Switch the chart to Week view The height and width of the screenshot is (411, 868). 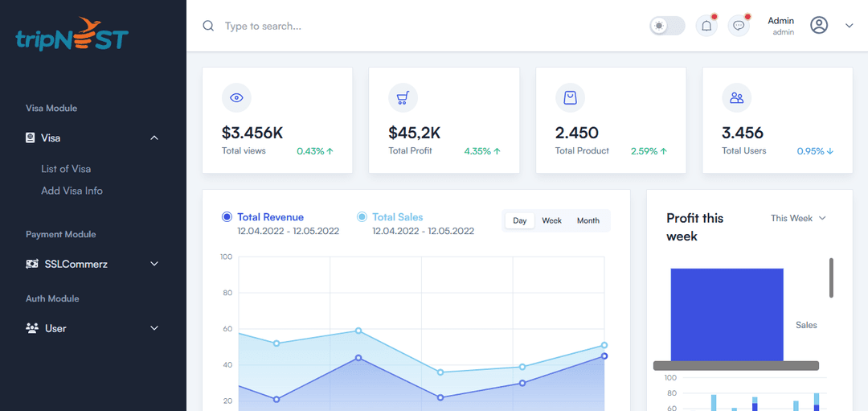[551, 220]
